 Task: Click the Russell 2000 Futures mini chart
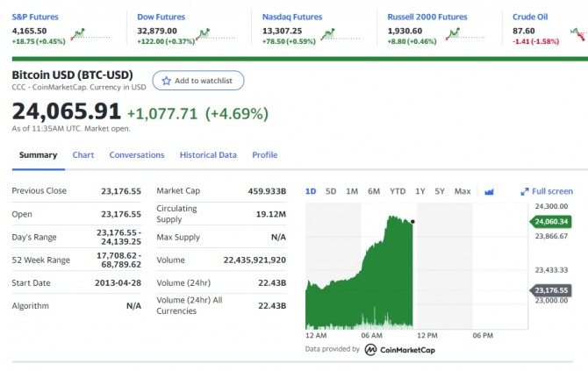(454, 33)
